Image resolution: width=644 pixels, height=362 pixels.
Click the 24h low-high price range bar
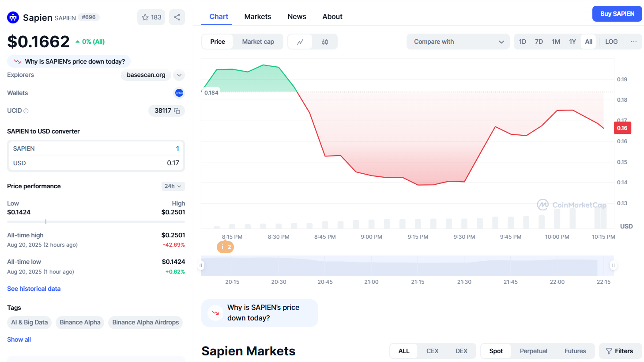pos(96,221)
